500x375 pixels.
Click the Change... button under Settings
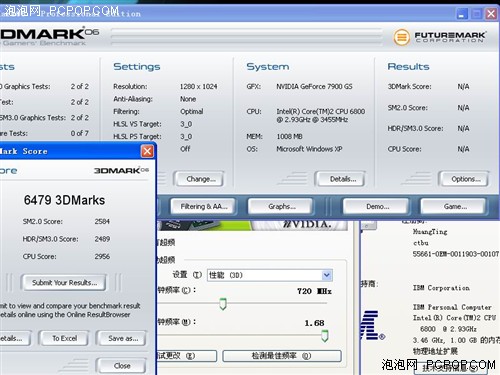click(201, 179)
